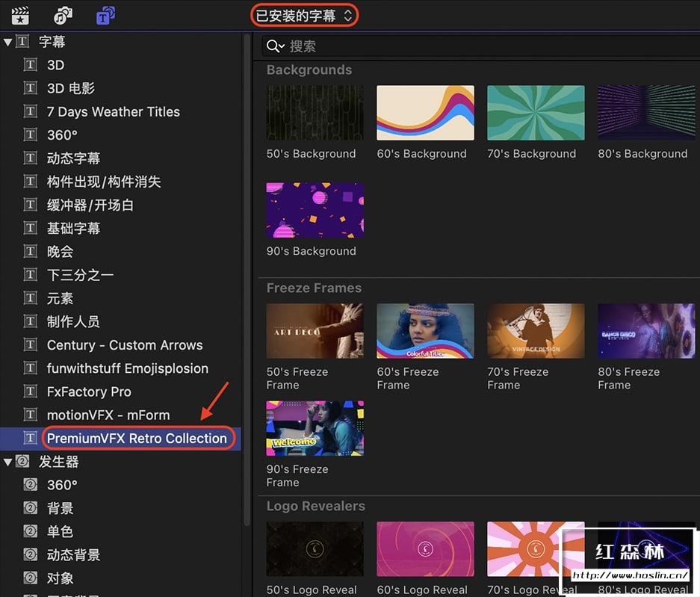Select the 90's Background thumbnail
The width and height of the screenshot is (700, 597).
pos(315,210)
